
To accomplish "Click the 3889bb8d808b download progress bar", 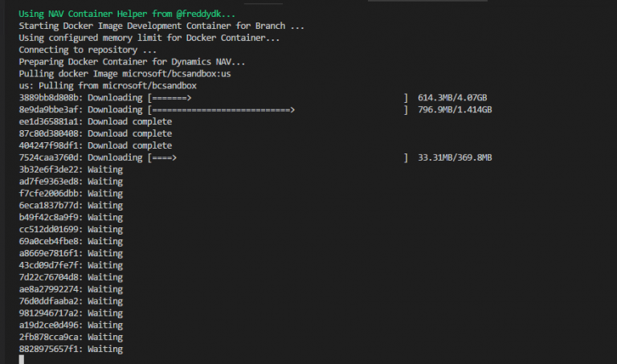I will click(x=278, y=98).
